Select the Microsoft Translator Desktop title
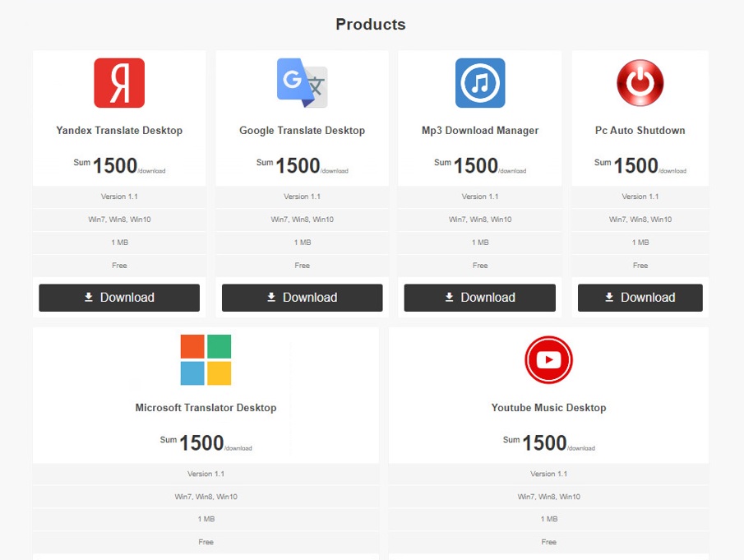Image resolution: width=744 pixels, height=560 pixels. click(206, 408)
